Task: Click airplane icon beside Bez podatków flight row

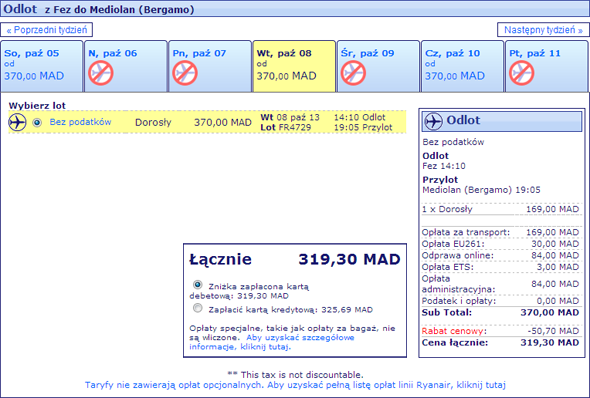Action: 17,122
